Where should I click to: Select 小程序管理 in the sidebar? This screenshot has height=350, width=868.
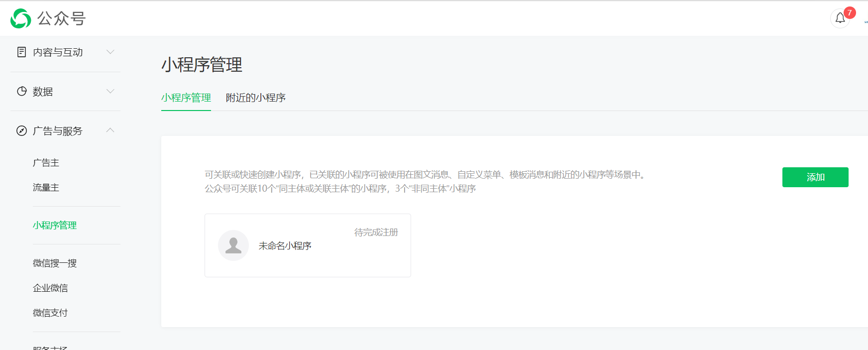(55, 226)
